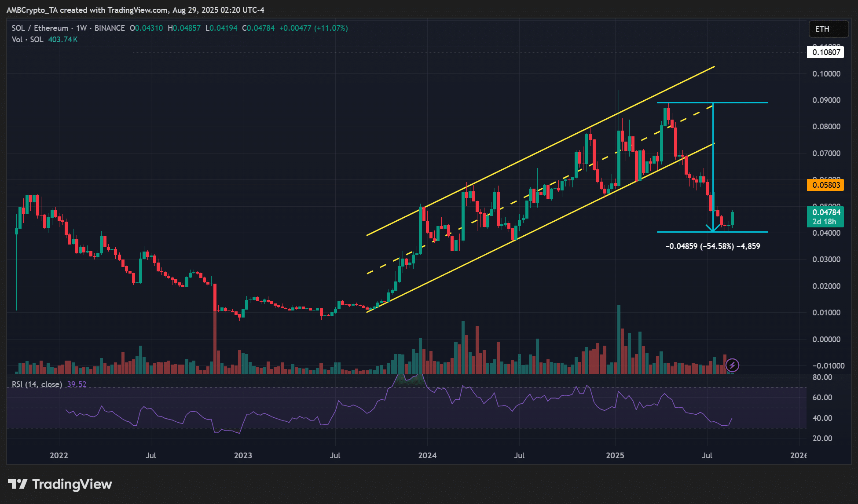The image size is (858, 504).
Task: Click the volume value 403.74K
Action: click(63, 40)
